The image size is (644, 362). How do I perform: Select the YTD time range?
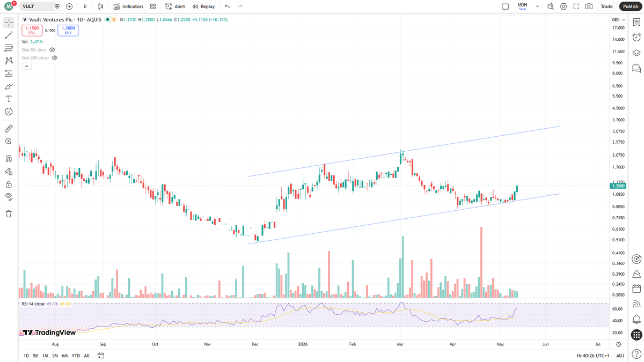[76, 356]
